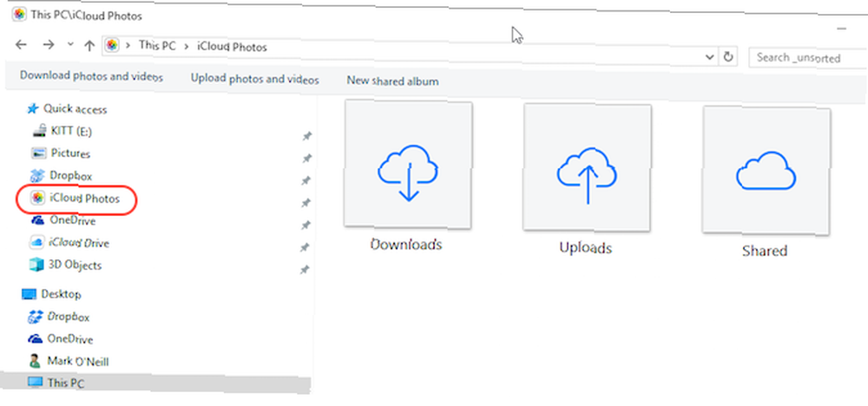Select the Shared label
This screenshot has height=406, width=868.
click(x=765, y=251)
